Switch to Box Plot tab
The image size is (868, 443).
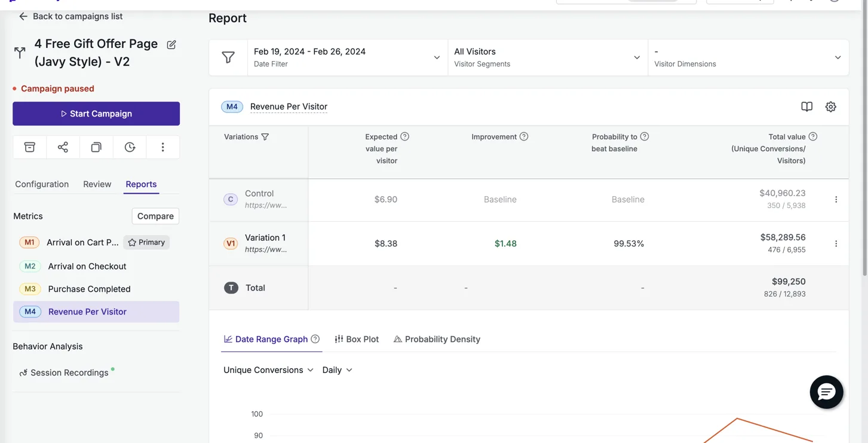(x=357, y=339)
